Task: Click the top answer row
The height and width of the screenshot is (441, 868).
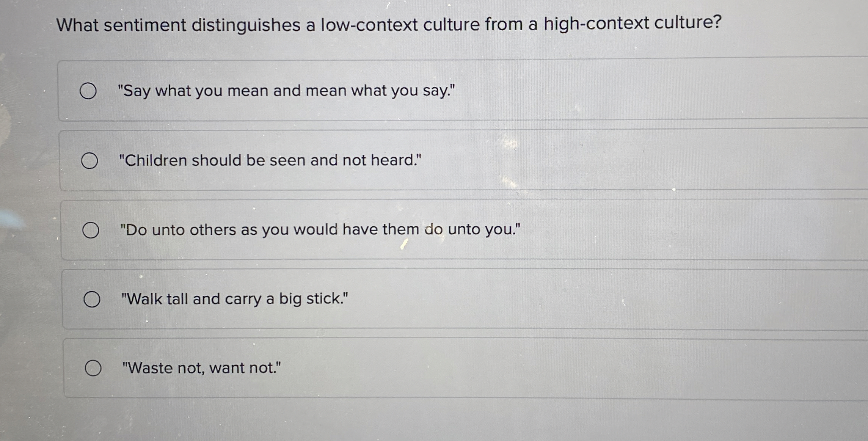Action: click(x=417, y=89)
